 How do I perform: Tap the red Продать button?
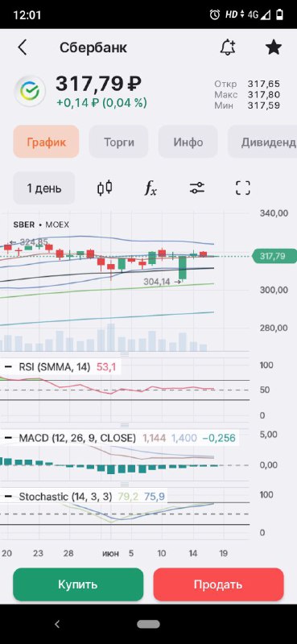[219, 584]
